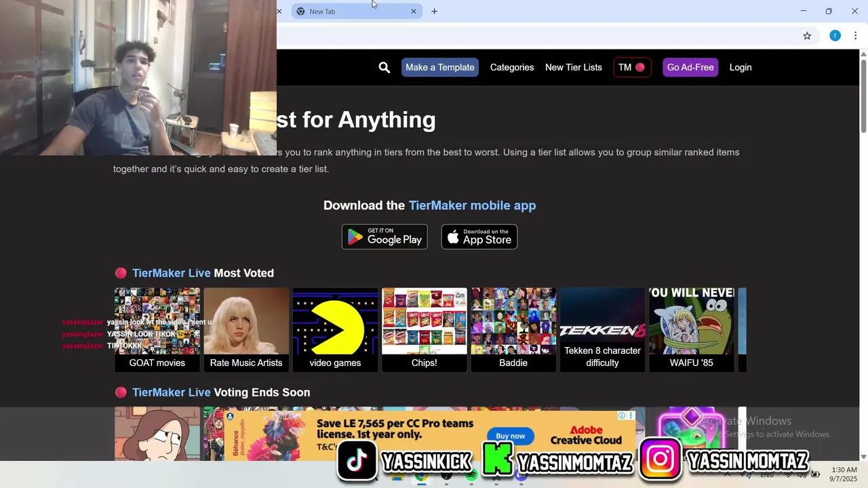Open the TierMaker mobile app link

(x=472, y=205)
